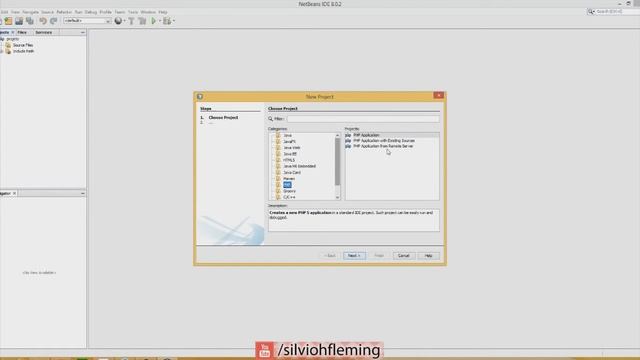This screenshot has height=360, width=640.
Task: Click the search magnifier icon at top right
Action: click(x=591, y=12)
